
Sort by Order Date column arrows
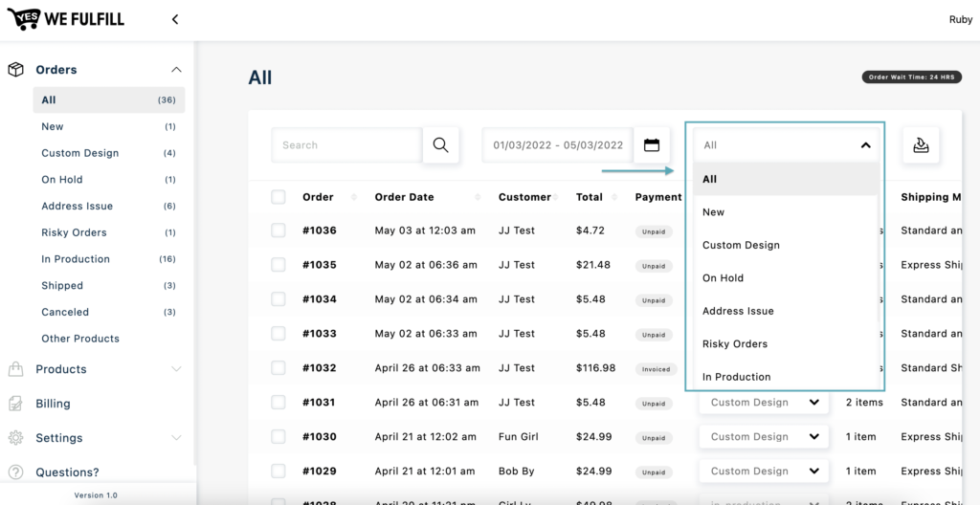coord(478,197)
